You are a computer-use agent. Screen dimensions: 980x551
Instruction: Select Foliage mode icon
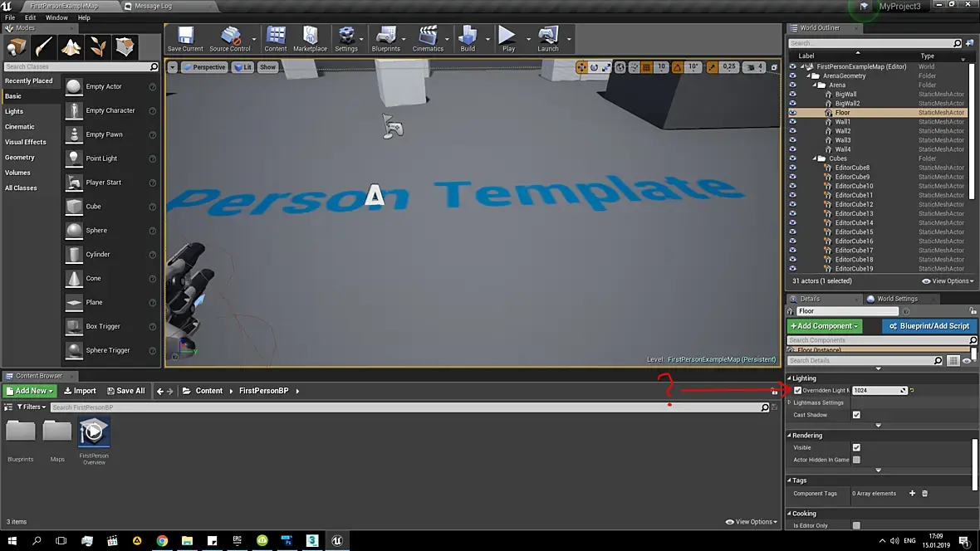coord(97,46)
